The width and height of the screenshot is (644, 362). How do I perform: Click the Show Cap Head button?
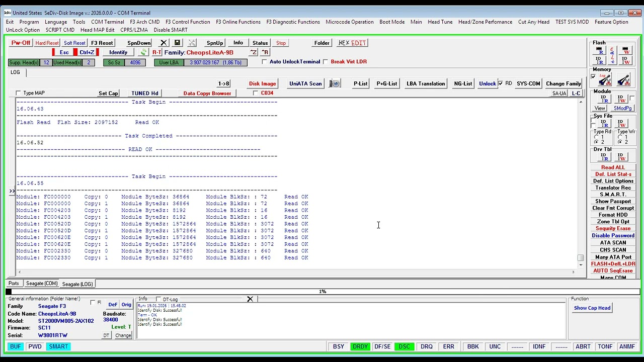[592, 308]
